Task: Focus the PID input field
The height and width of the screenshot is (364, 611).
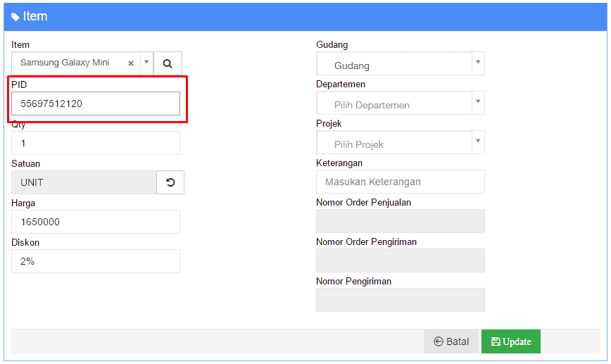Action: (96, 103)
